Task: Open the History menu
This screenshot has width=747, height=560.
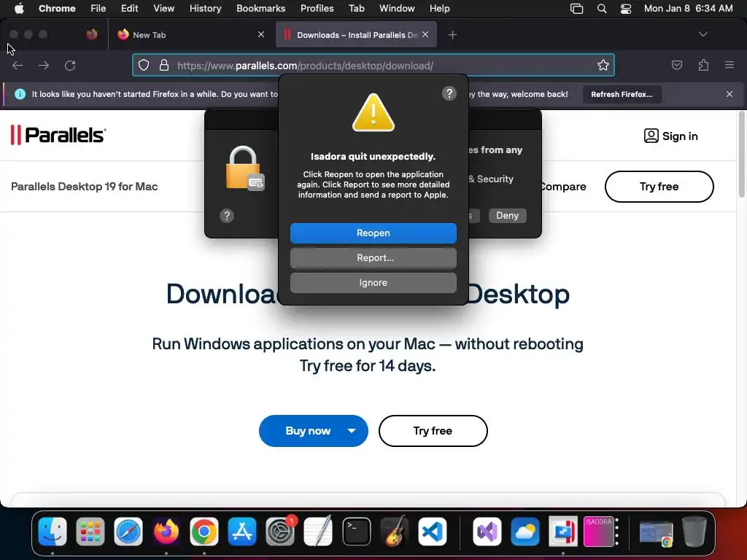Action: point(205,9)
